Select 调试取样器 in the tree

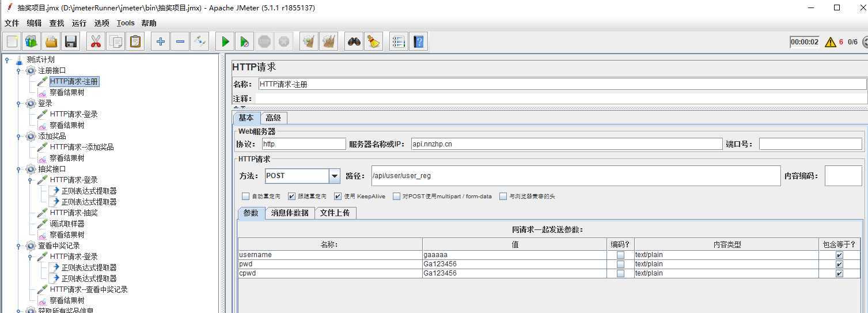pyautogui.click(x=67, y=224)
